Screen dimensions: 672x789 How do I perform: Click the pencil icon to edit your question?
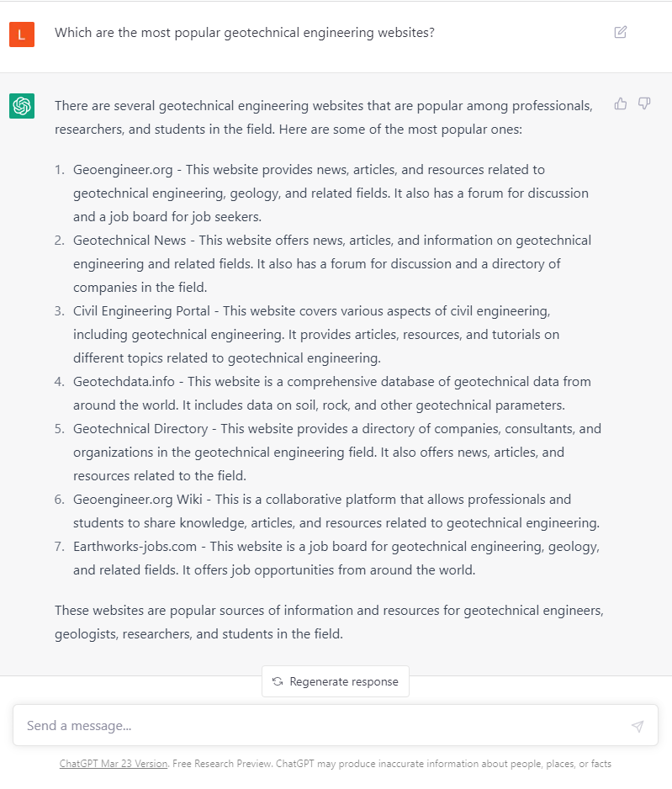[x=621, y=32]
